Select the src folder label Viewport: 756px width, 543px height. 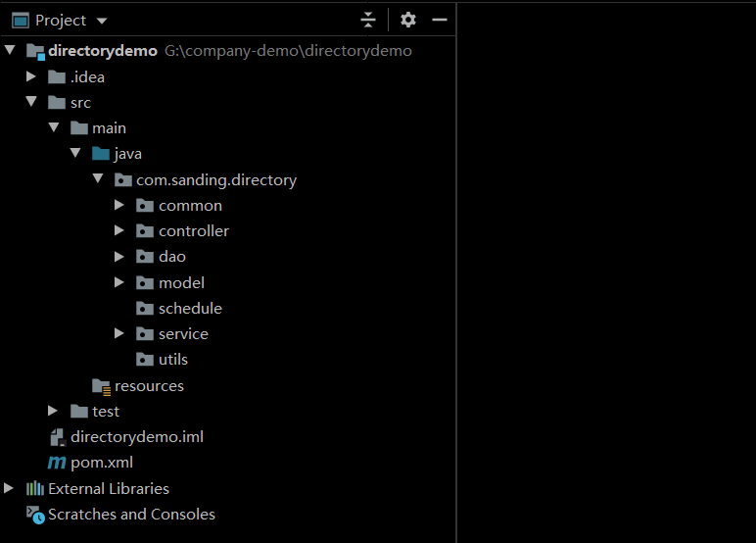[80, 103]
